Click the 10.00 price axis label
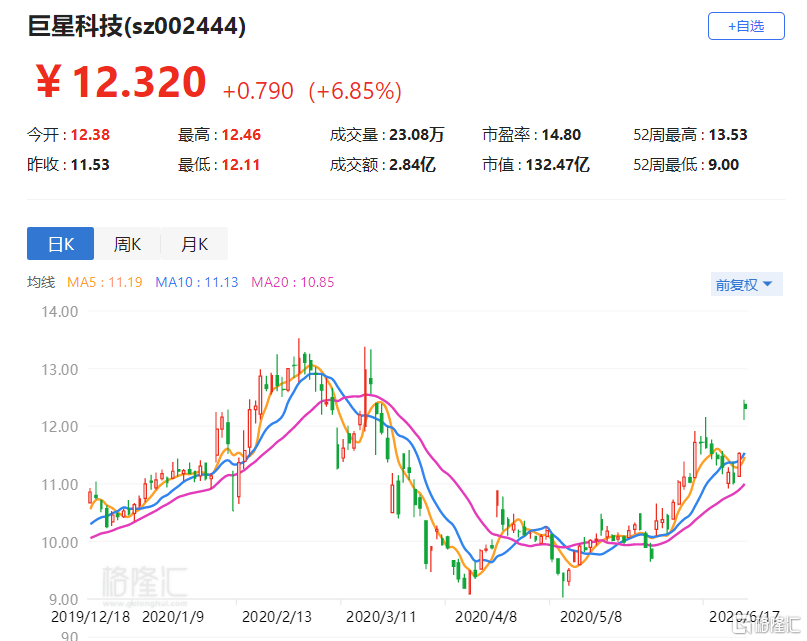This screenshot has width=807, height=641. coord(60,542)
